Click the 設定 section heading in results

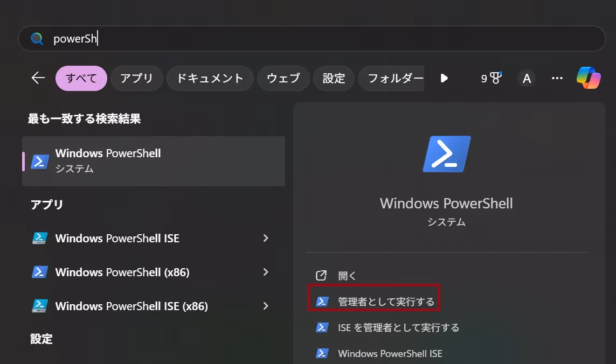pyautogui.click(x=41, y=339)
